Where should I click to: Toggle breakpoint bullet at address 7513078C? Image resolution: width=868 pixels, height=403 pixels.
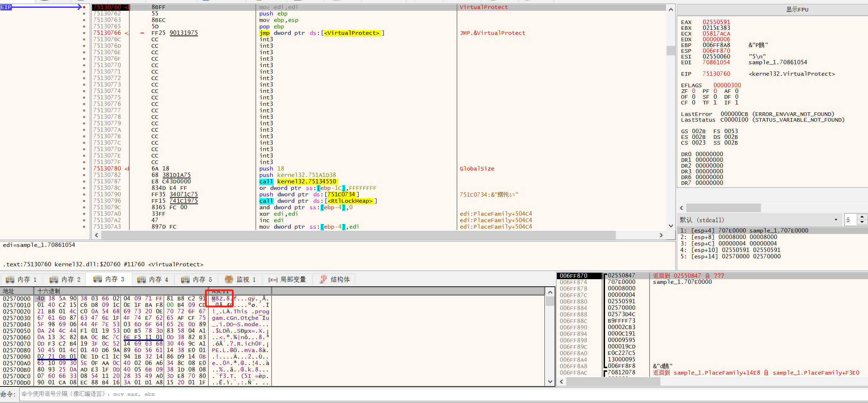click(84, 188)
